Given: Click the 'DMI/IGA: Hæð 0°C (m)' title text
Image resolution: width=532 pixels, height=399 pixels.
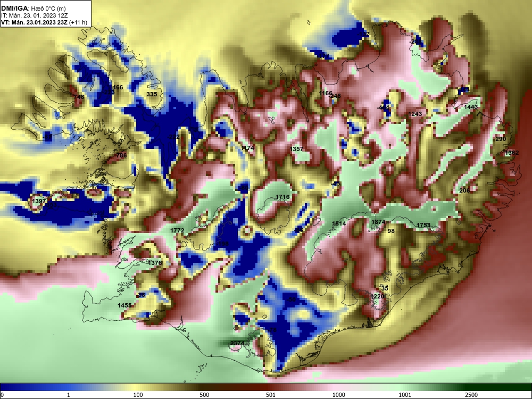Looking at the screenshot, I should (33, 9).
